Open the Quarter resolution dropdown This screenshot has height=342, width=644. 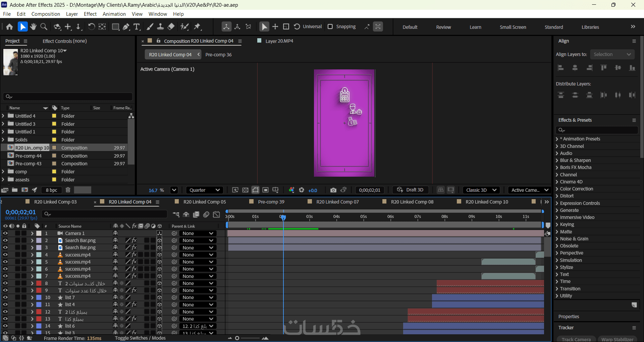point(204,190)
